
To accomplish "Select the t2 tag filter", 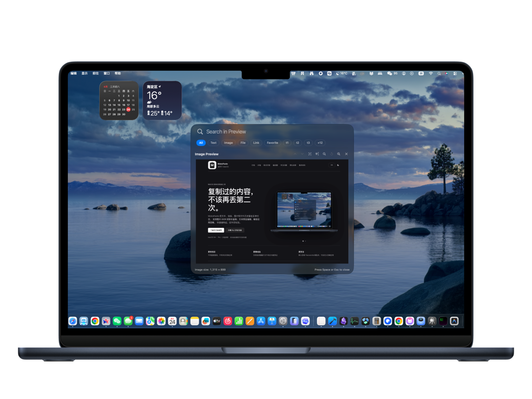I will [x=298, y=143].
